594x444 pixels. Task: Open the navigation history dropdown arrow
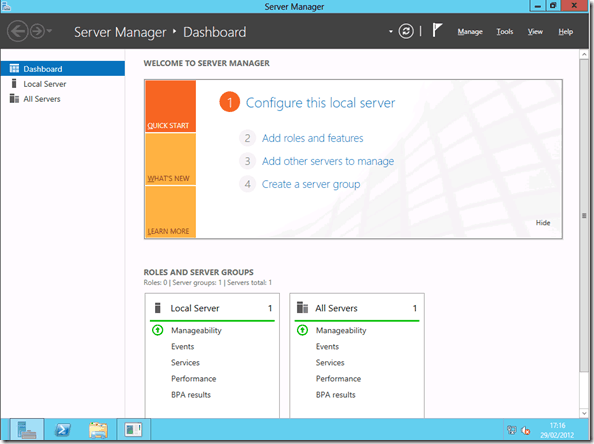[49, 31]
